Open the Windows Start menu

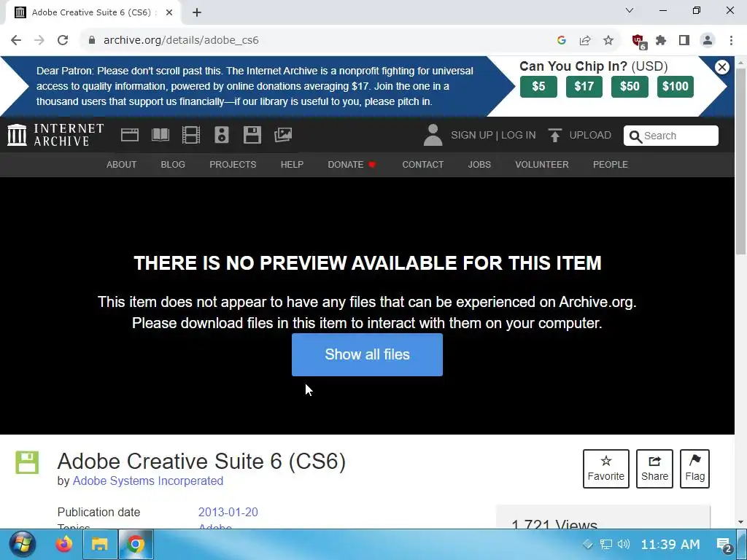click(x=22, y=544)
